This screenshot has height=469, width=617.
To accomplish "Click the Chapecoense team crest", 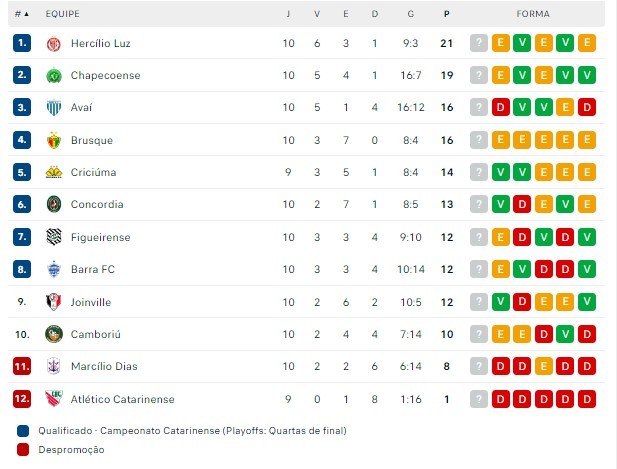I will coord(54,75).
